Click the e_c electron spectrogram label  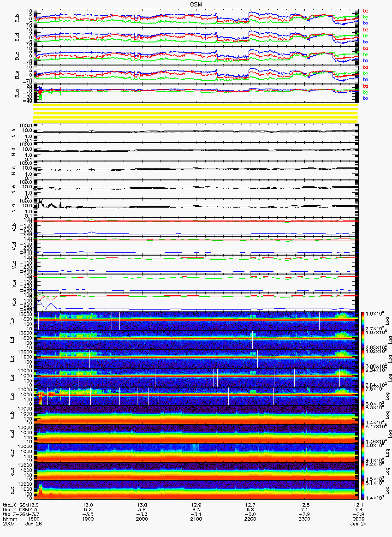coord(13,453)
